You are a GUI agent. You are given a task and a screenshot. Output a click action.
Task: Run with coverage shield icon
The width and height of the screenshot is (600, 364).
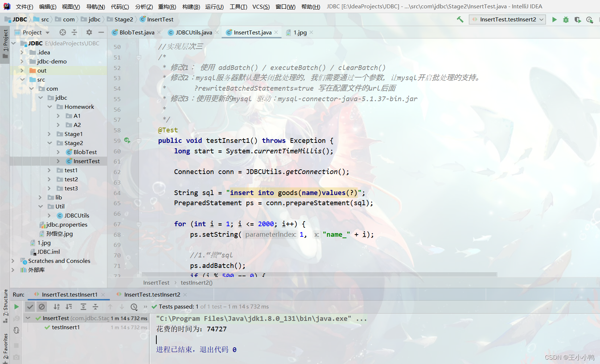[x=578, y=20]
